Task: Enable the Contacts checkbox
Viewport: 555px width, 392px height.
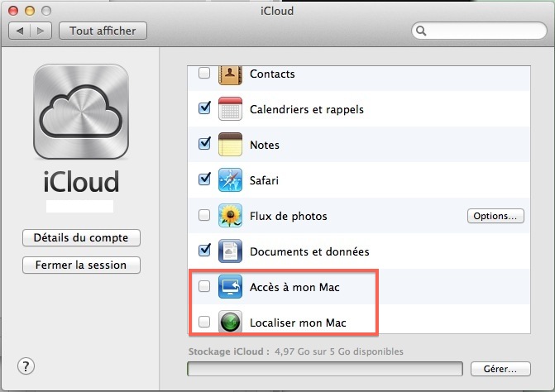Action: 204,74
